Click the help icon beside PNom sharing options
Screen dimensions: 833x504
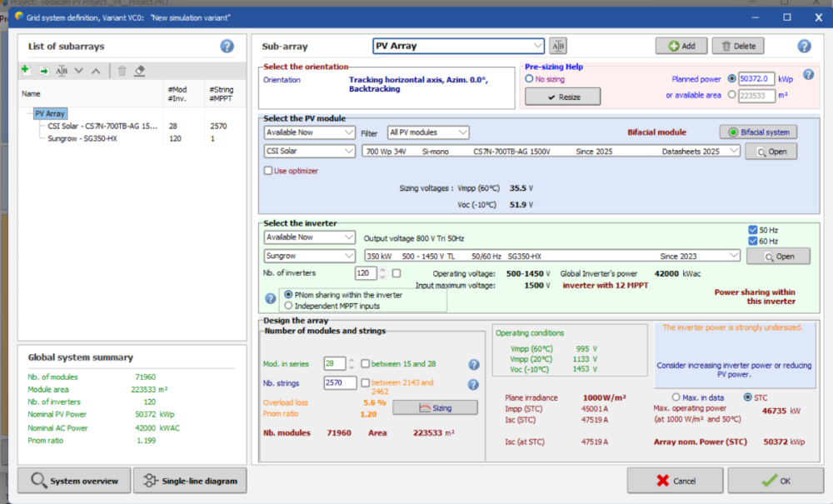click(x=271, y=298)
